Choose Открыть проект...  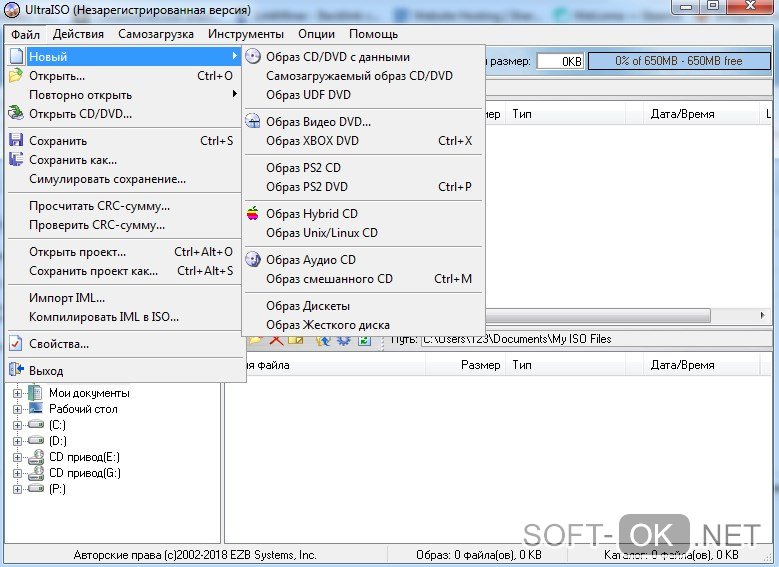pyautogui.click(x=125, y=251)
